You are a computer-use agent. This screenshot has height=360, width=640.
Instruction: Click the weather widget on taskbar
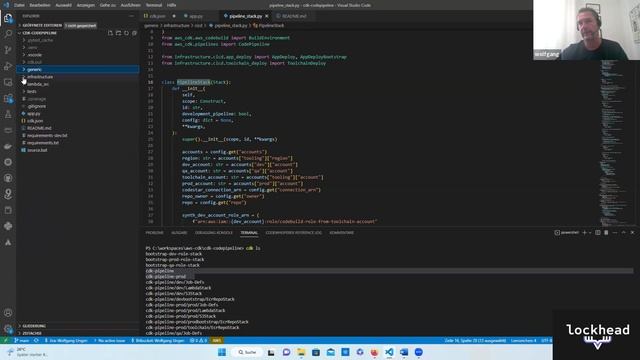click(x=27, y=352)
